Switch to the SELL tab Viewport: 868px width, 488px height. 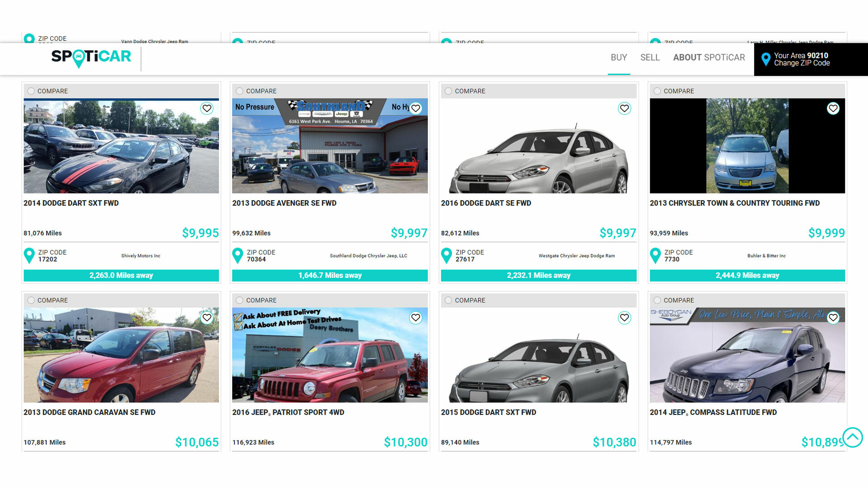650,57
